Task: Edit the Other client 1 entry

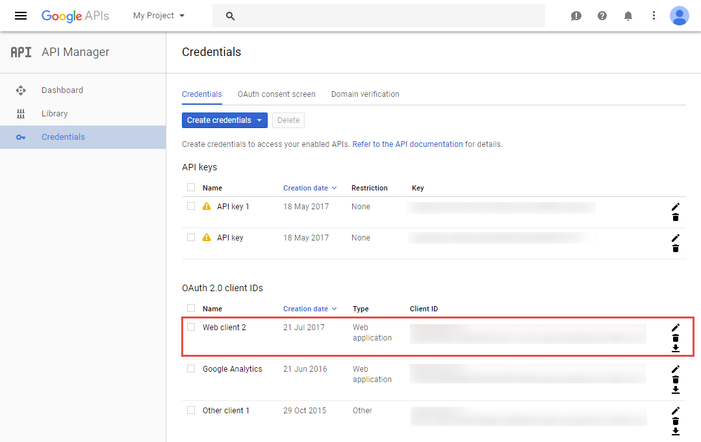Action: click(x=675, y=410)
